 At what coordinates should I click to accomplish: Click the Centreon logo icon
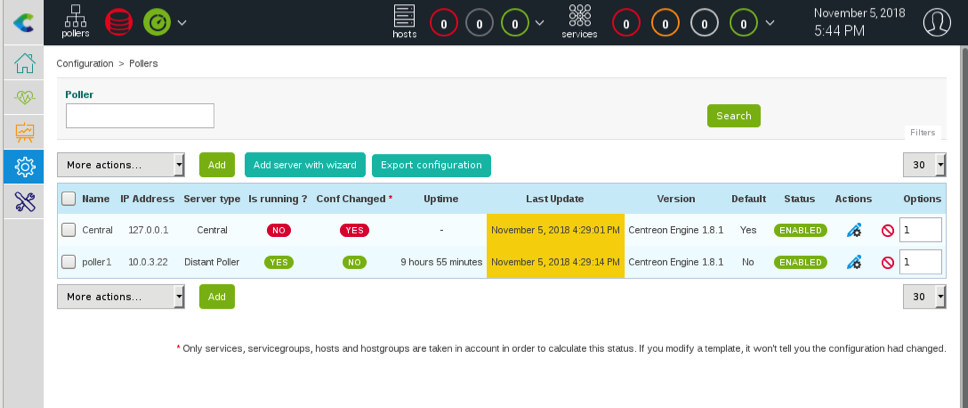pos(22,21)
